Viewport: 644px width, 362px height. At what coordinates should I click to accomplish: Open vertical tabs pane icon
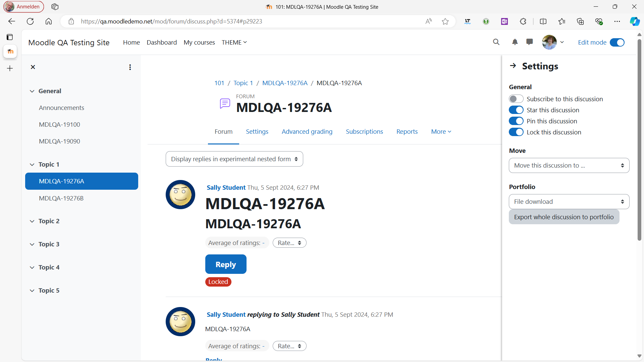[10, 37]
